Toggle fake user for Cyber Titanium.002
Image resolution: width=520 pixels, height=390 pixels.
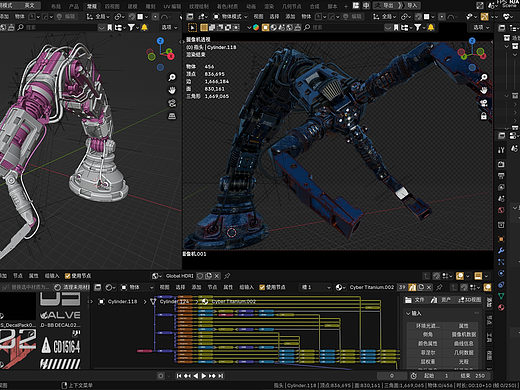click(x=412, y=287)
